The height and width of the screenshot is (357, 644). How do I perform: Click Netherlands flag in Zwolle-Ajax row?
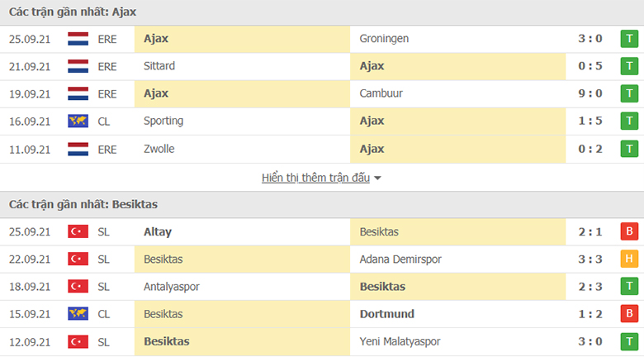pyautogui.click(x=78, y=150)
